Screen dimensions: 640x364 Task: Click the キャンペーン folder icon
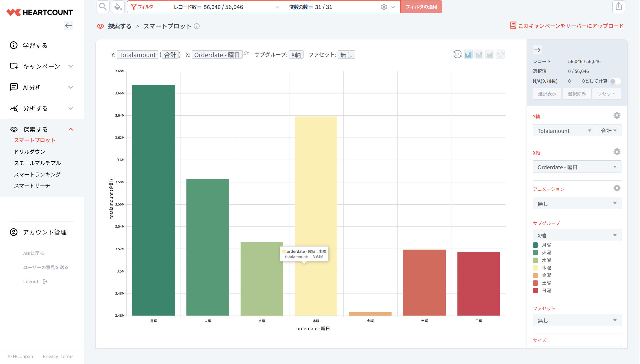coord(14,66)
